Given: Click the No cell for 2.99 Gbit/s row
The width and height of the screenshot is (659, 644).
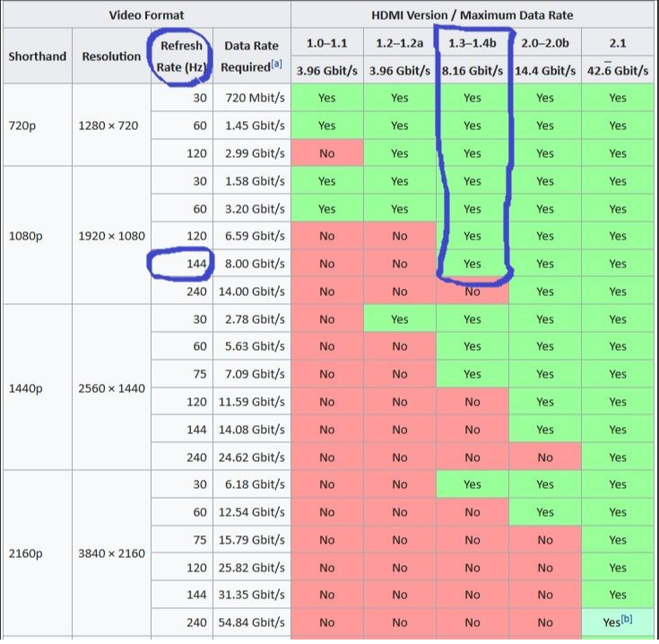Looking at the screenshot, I should click(327, 153).
